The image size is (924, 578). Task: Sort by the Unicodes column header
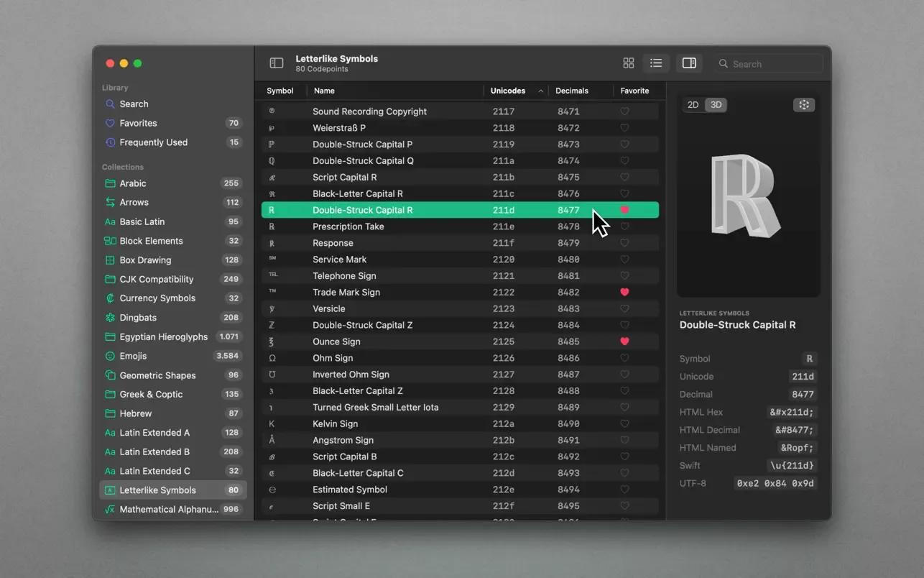(509, 91)
